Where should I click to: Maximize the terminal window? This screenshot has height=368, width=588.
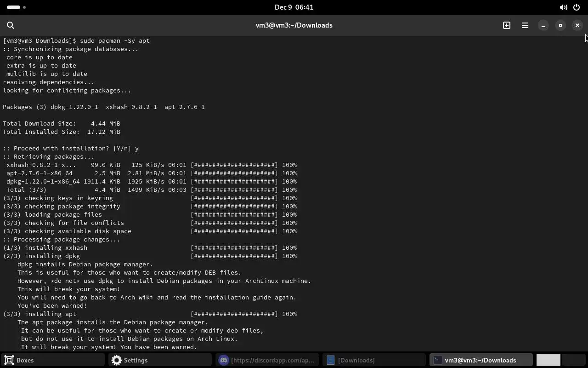point(560,25)
